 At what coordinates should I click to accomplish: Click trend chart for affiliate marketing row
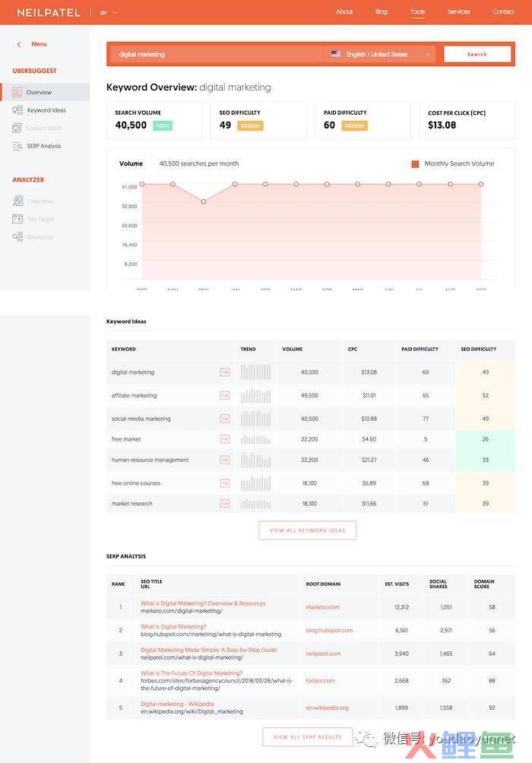pyautogui.click(x=255, y=396)
